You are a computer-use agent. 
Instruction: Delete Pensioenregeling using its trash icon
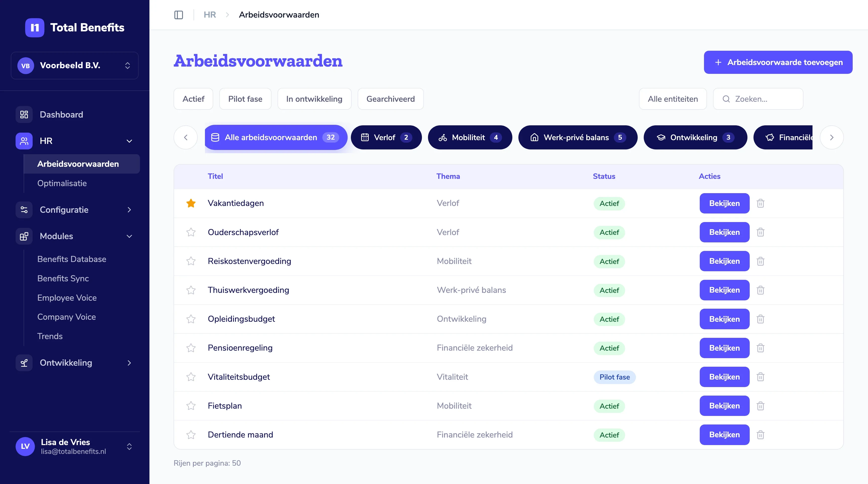click(x=761, y=348)
